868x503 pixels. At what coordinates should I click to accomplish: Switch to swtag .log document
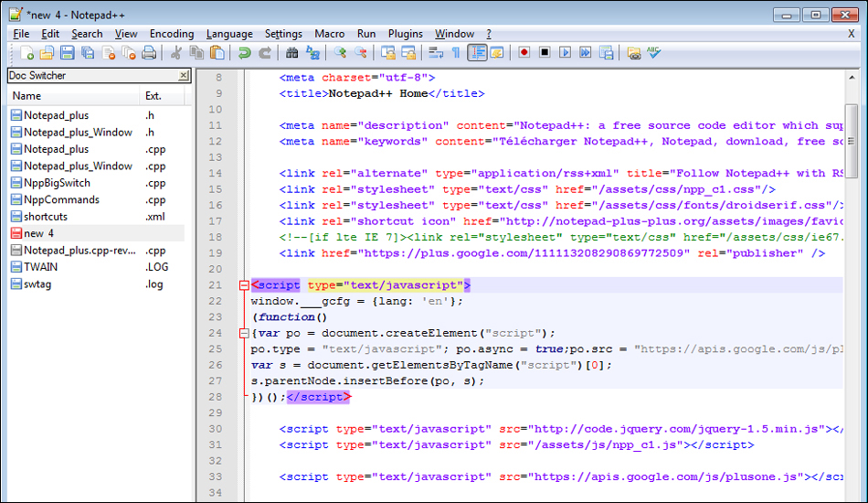coord(96,284)
